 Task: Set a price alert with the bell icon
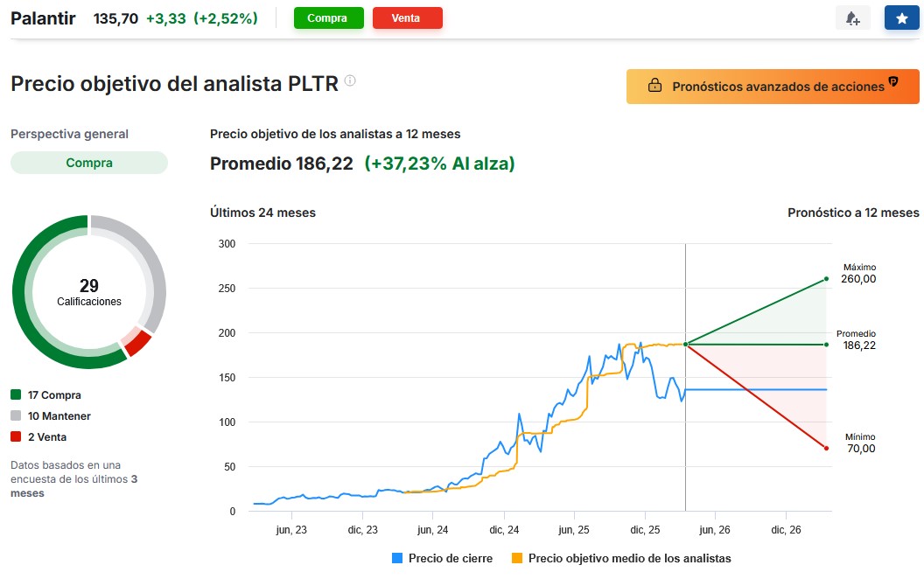point(852,17)
